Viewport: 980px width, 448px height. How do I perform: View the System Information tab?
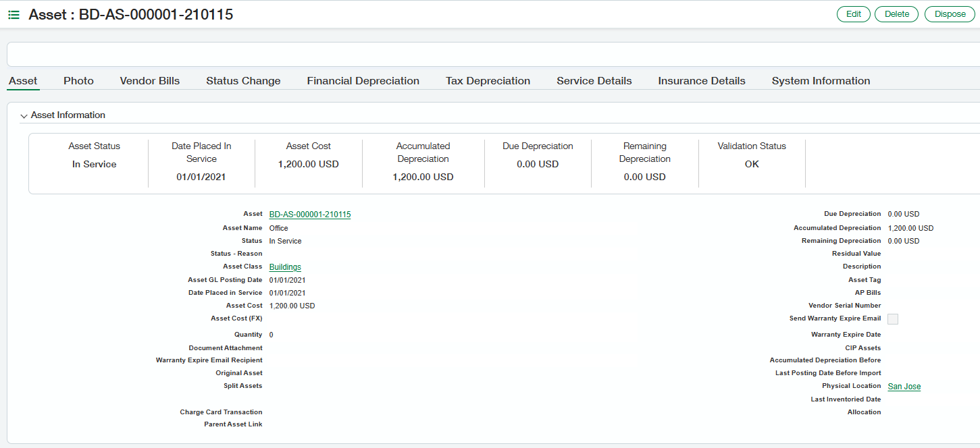coord(821,80)
